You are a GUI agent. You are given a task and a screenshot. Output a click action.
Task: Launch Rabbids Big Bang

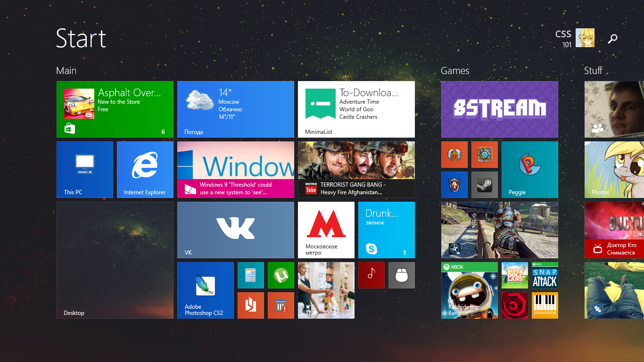470,290
